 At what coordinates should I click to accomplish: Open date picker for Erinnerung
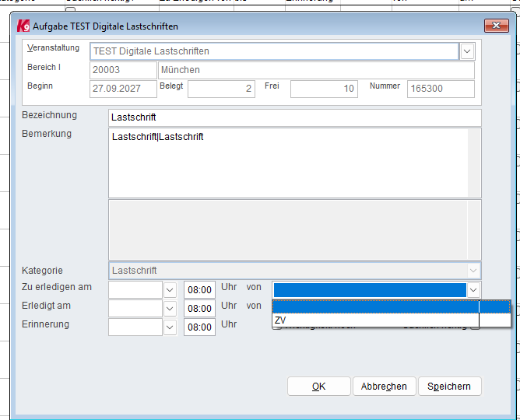[x=171, y=327]
